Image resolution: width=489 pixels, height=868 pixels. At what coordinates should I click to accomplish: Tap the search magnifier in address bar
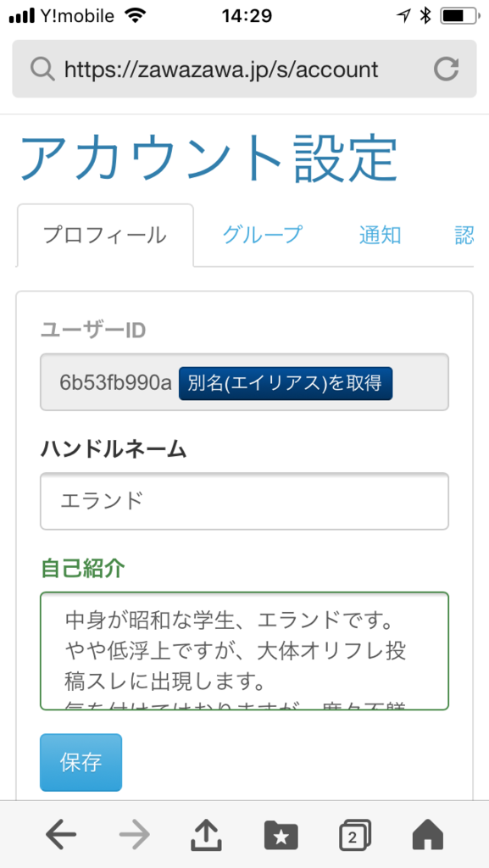click(x=42, y=70)
